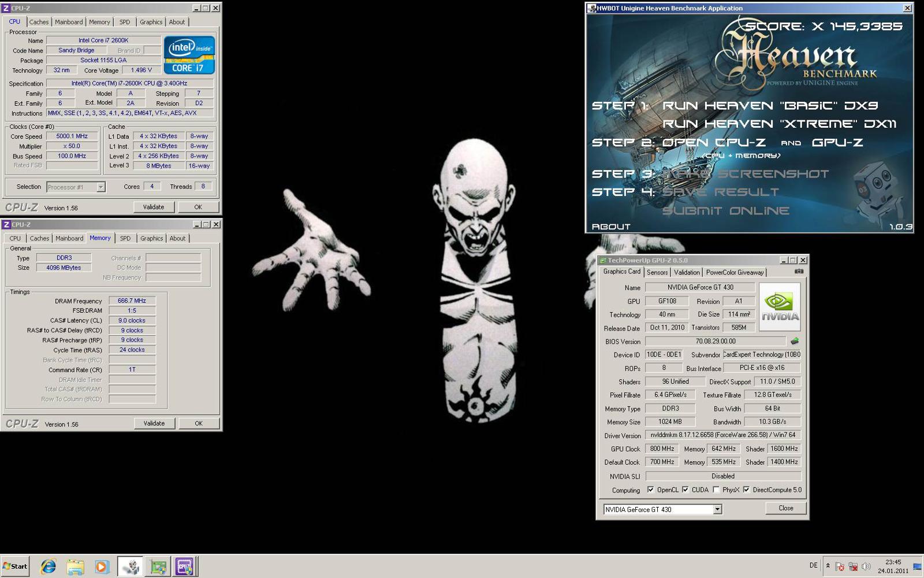924x578 pixels.
Task: Click Save Result in Heaven step 4
Action: pyautogui.click(x=721, y=192)
